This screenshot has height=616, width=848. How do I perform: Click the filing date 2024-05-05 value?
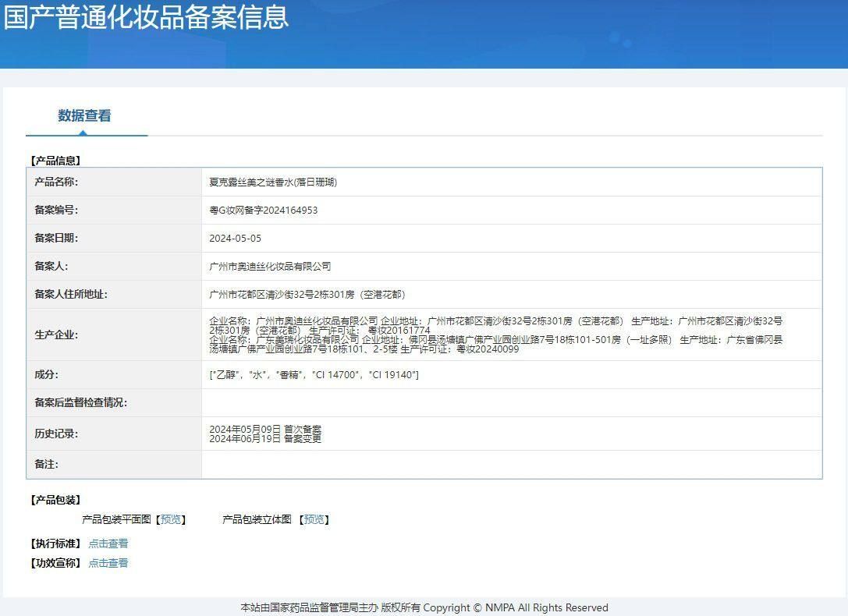[236, 239]
